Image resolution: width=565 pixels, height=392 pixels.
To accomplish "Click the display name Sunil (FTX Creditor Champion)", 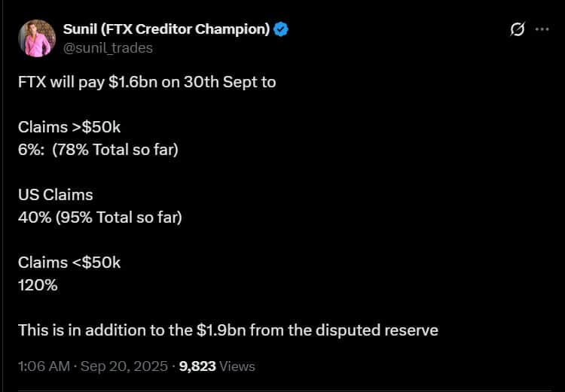I will pos(166,30).
